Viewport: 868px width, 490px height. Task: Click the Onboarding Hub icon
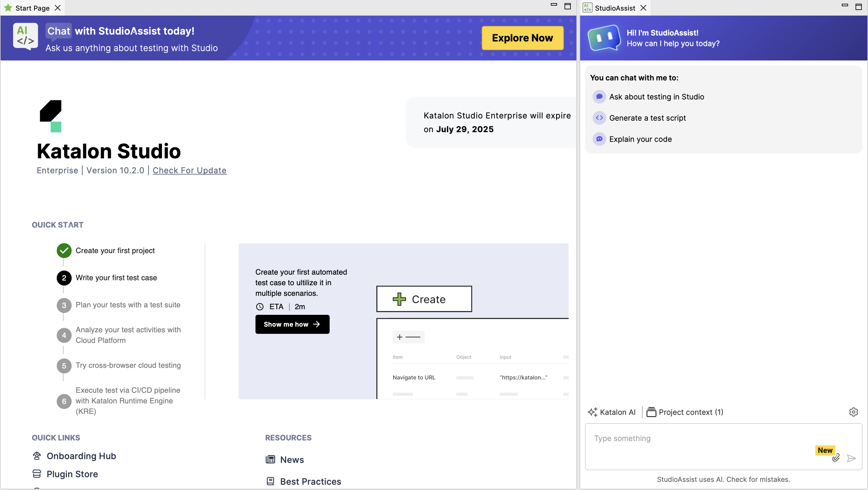[37, 456]
